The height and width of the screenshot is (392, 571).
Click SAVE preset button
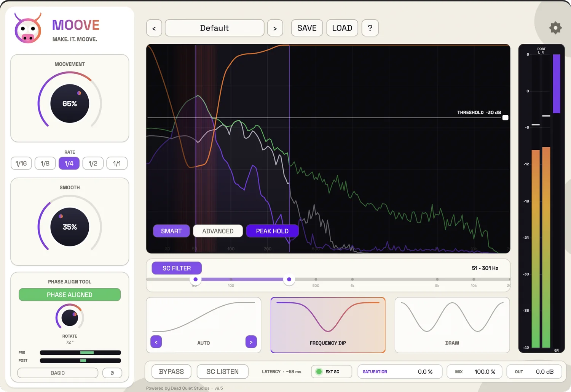[307, 28]
